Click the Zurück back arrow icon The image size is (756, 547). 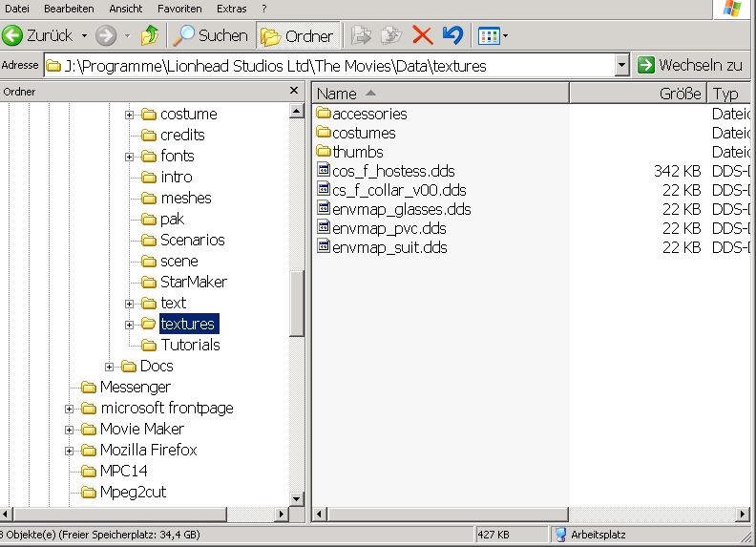(x=13, y=36)
